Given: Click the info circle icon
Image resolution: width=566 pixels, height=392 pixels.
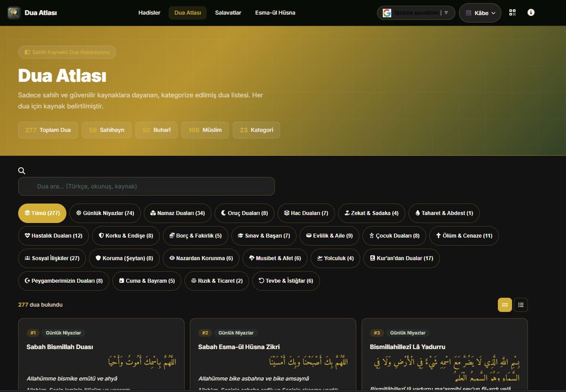Looking at the screenshot, I should point(531,12).
